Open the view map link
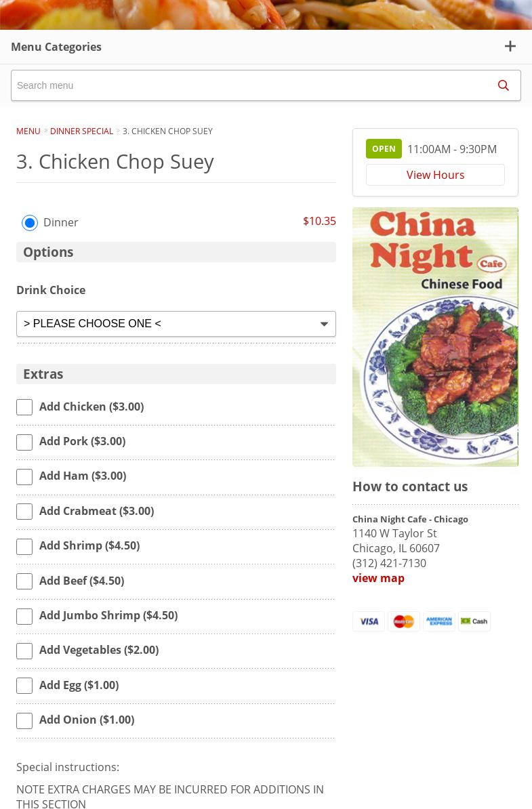 tap(378, 578)
